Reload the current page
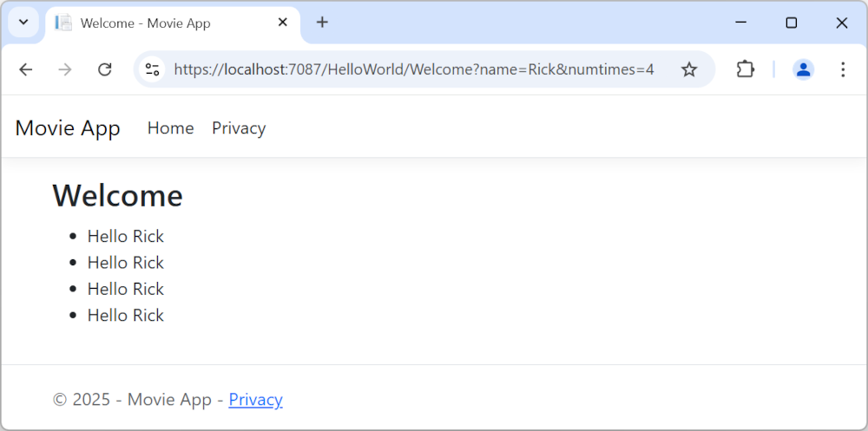The image size is (868, 431). pos(105,69)
